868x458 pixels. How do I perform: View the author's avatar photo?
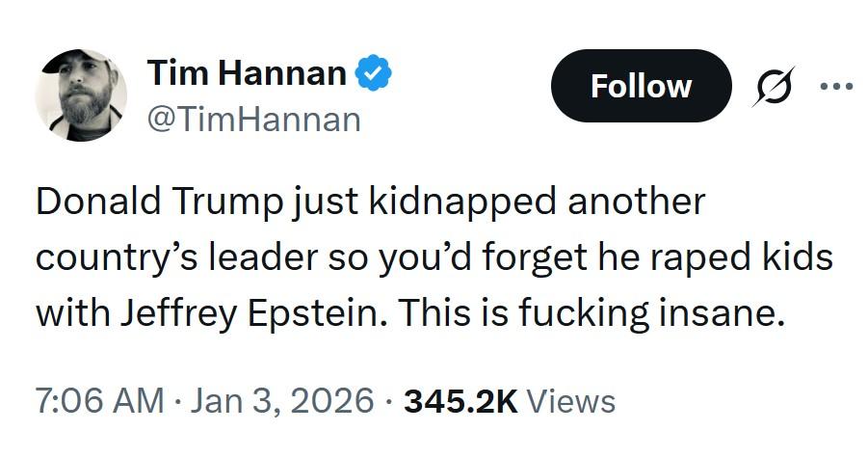[x=81, y=96]
